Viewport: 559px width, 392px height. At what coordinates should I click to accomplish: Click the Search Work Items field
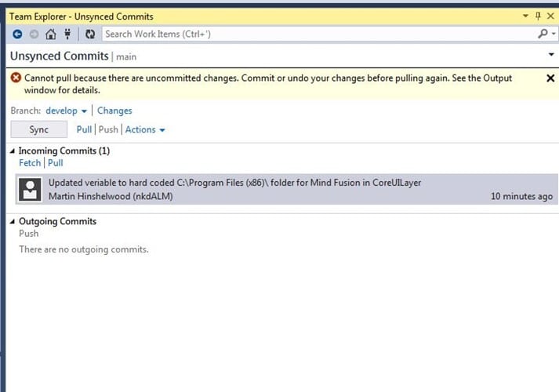click(319, 34)
